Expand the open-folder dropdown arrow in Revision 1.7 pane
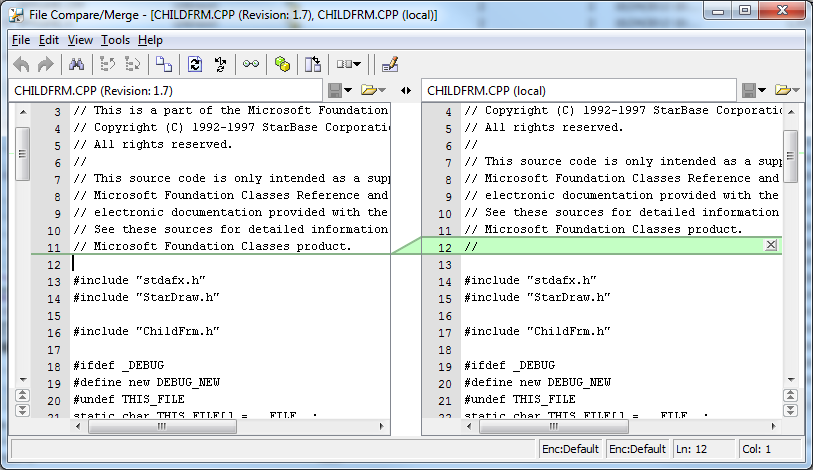 coord(382,91)
